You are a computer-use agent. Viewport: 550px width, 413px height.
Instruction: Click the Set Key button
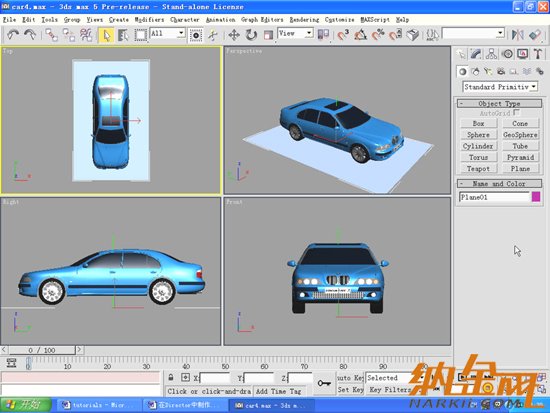click(x=350, y=390)
